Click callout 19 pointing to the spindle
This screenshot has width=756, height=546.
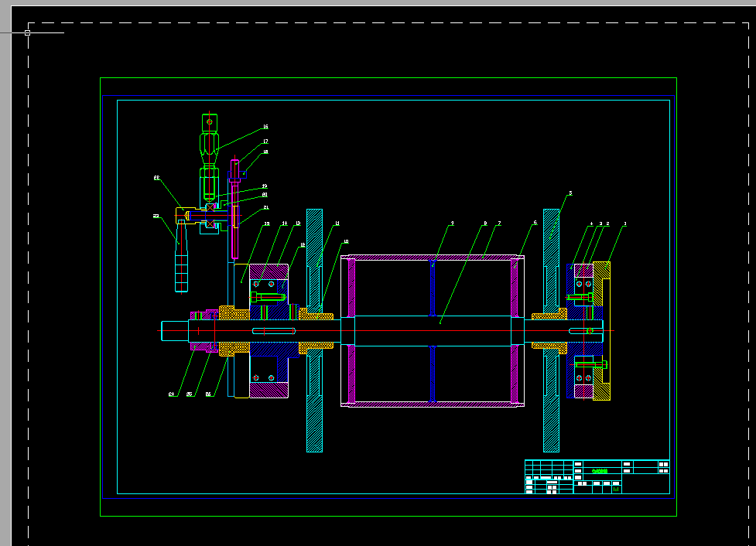(264, 186)
